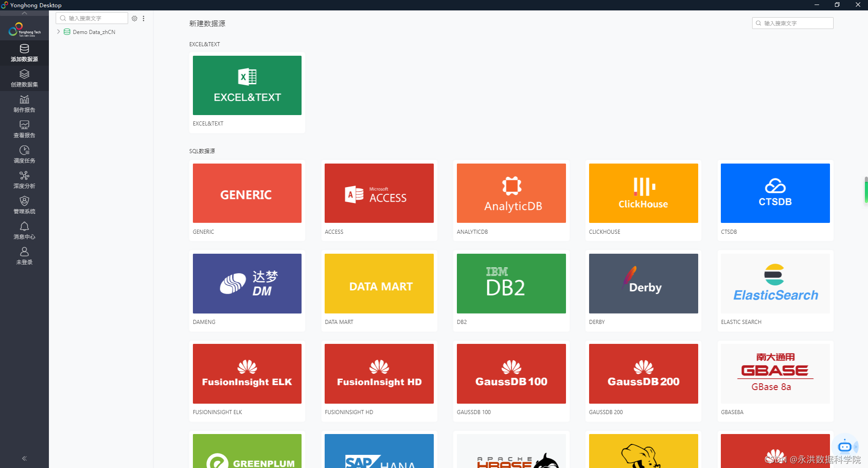Click the 新建数据源 page heading
868x468 pixels.
[207, 24]
